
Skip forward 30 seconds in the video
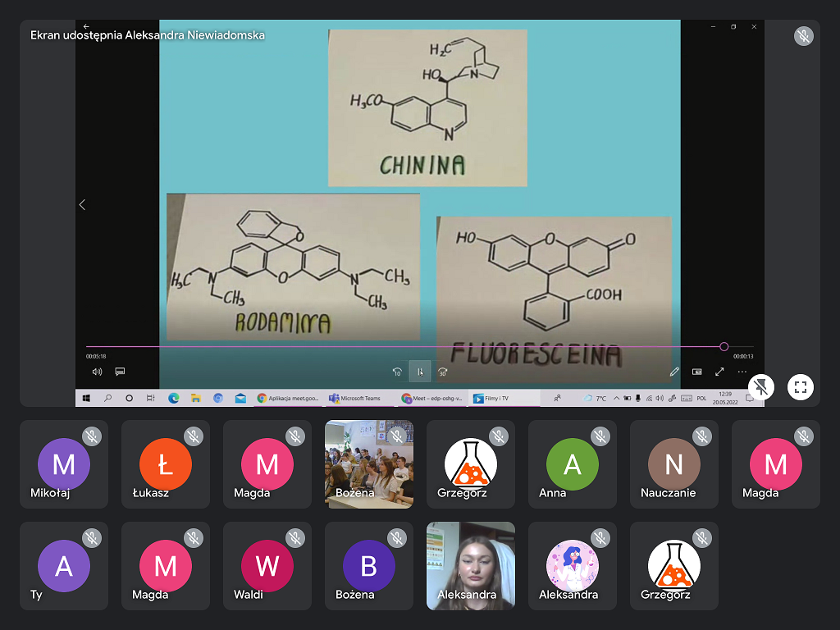[x=443, y=372]
